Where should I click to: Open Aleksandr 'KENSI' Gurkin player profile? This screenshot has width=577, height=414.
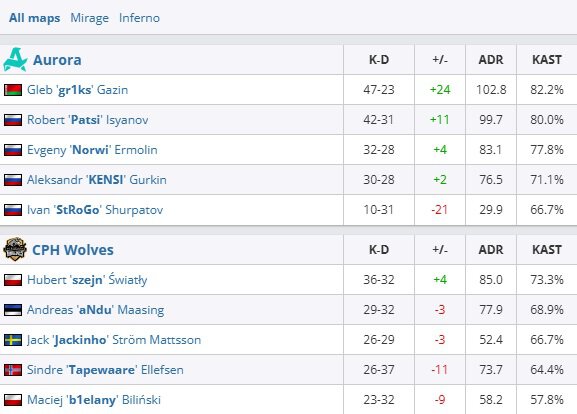click(97, 180)
